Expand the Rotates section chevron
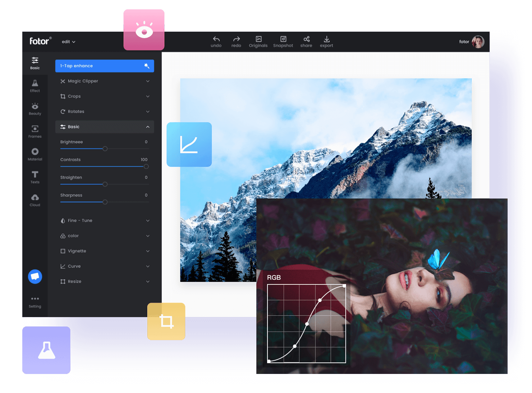Viewport: 532px width, 393px height. (x=148, y=112)
